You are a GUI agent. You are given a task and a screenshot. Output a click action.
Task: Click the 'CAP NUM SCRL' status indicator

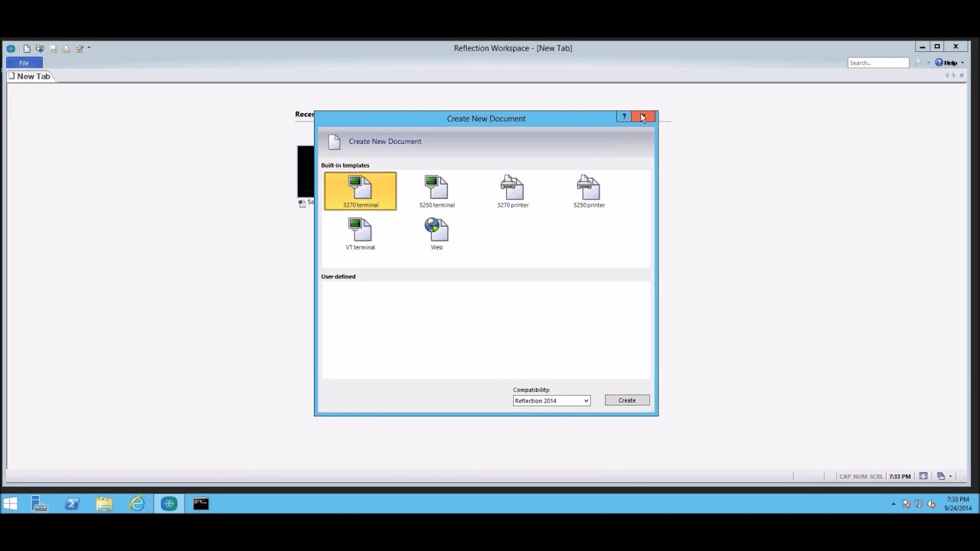(861, 477)
